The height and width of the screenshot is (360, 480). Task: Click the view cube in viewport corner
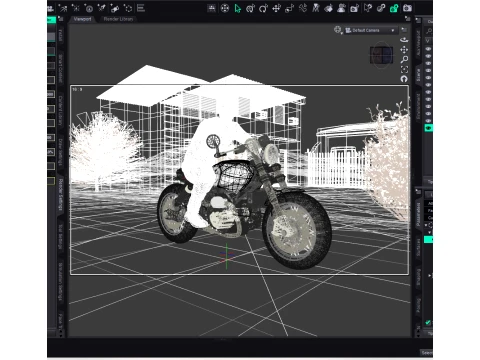pos(381,55)
